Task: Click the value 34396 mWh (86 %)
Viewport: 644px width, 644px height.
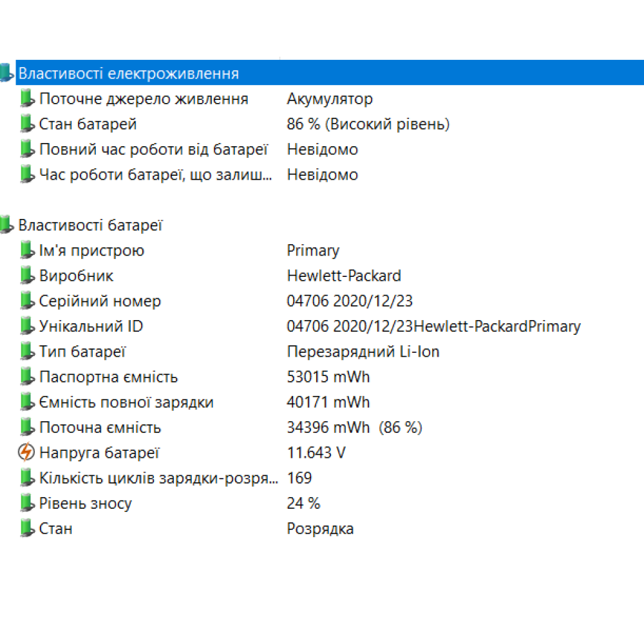Action: (x=354, y=428)
